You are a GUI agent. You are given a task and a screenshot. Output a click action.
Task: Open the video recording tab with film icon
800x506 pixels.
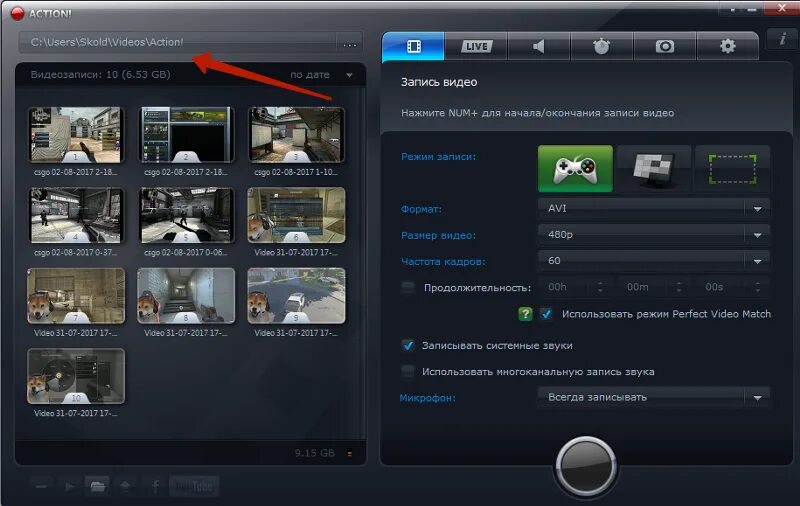coord(413,46)
